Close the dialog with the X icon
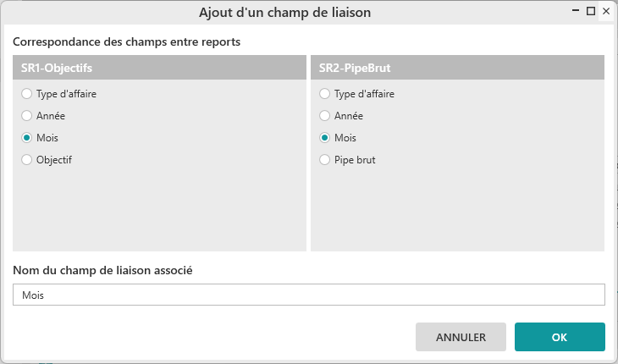618x364 pixels. point(605,11)
